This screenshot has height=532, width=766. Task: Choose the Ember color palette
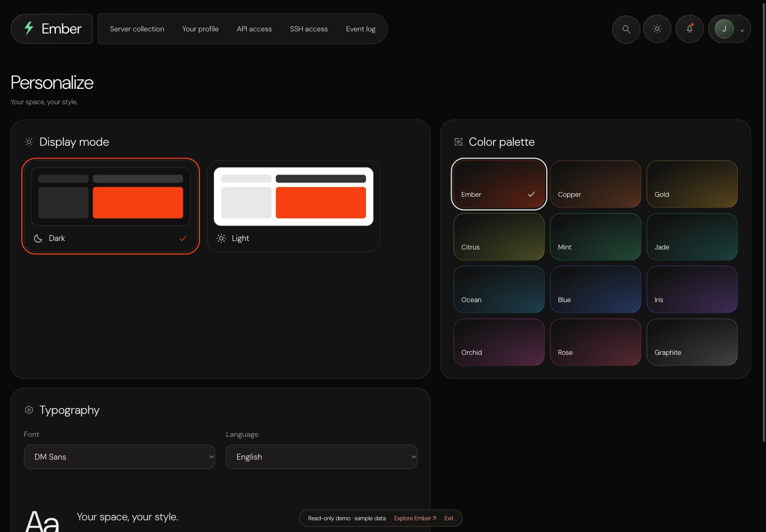point(499,184)
